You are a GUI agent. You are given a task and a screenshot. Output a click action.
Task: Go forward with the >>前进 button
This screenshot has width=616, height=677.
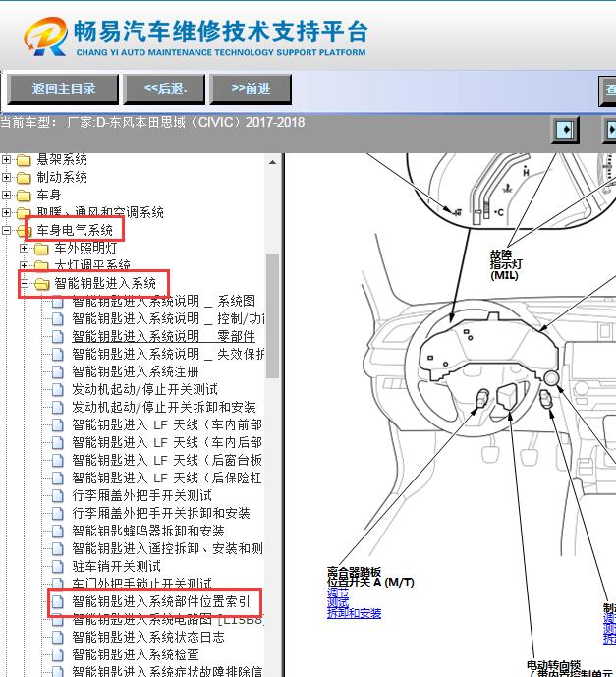(251, 89)
